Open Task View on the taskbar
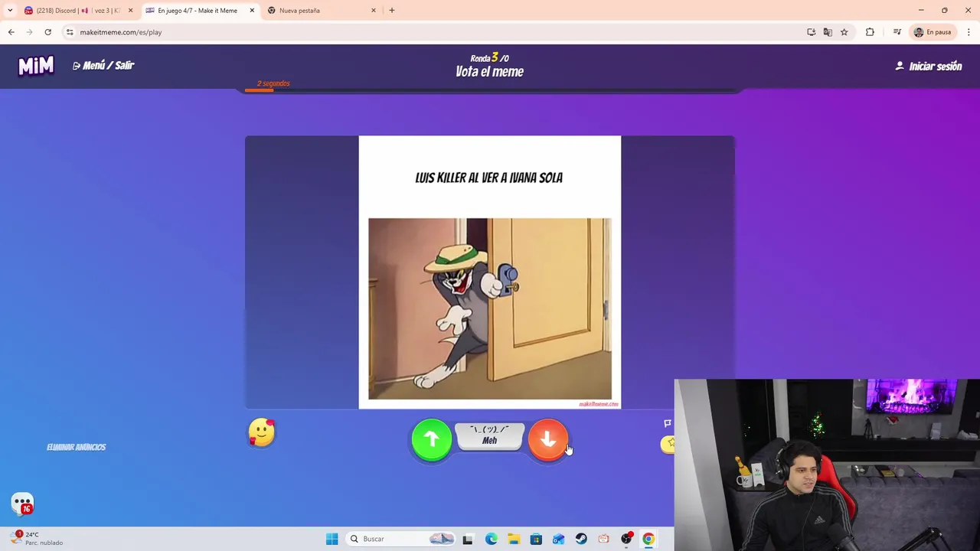The image size is (980, 551). 468,539
